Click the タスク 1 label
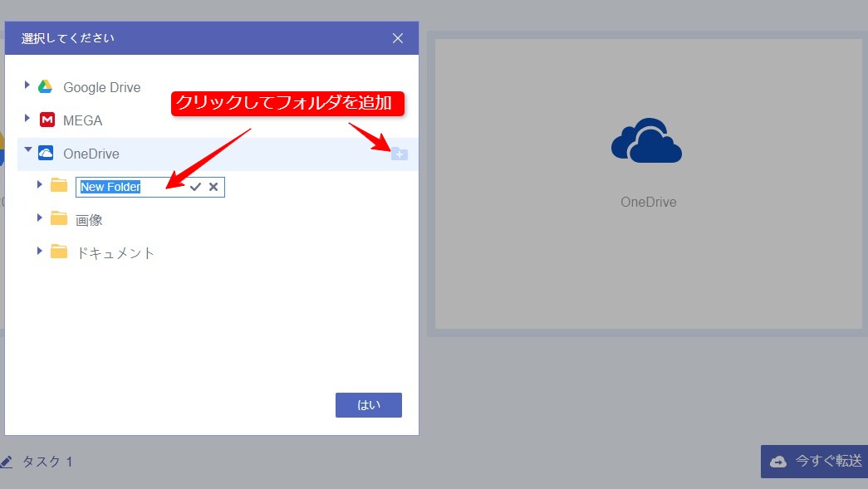868x489 pixels. coord(47,462)
